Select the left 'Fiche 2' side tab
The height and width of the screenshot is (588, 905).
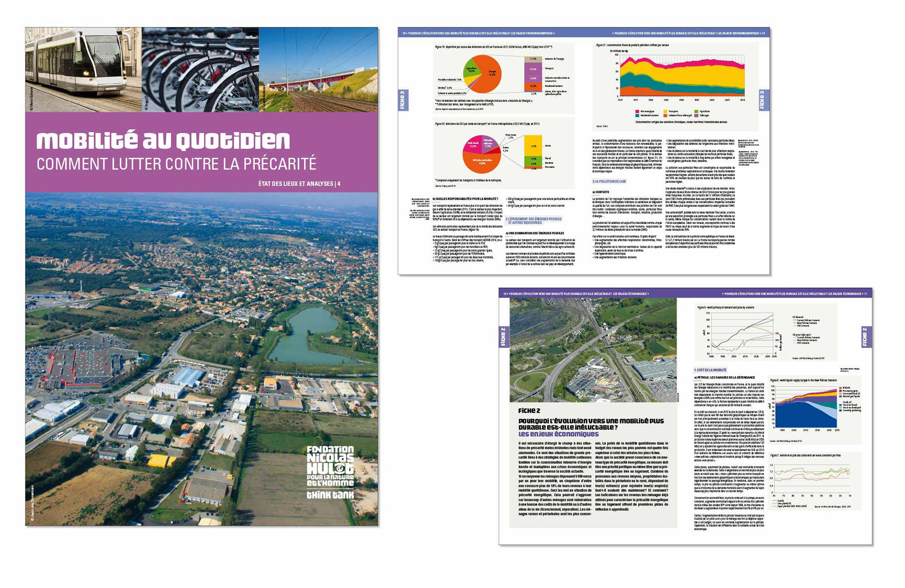pos(503,337)
